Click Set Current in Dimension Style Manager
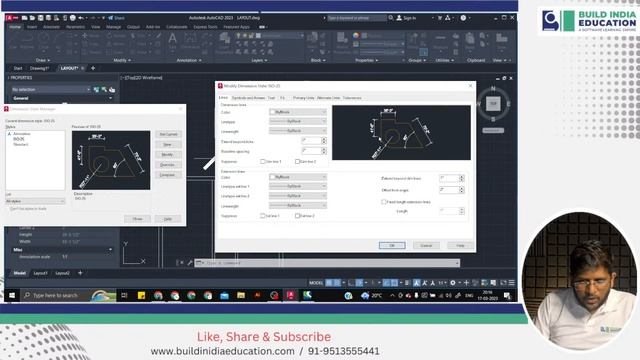 [168, 134]
